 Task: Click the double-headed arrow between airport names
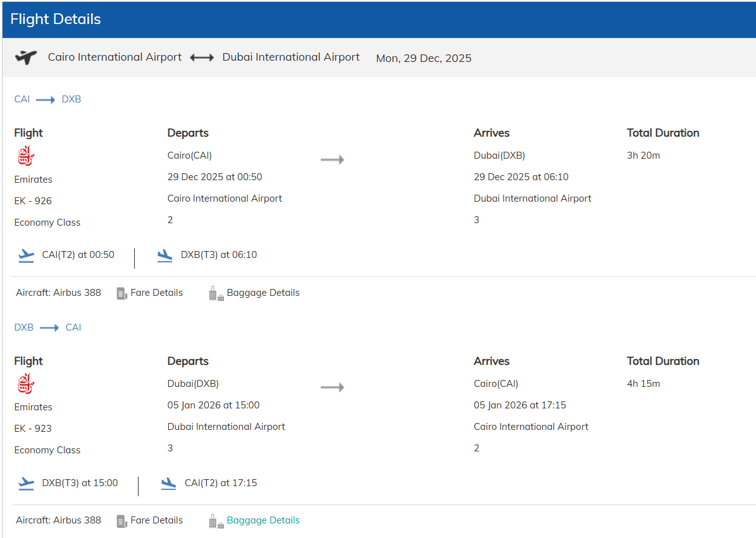[x=202, y=58]
